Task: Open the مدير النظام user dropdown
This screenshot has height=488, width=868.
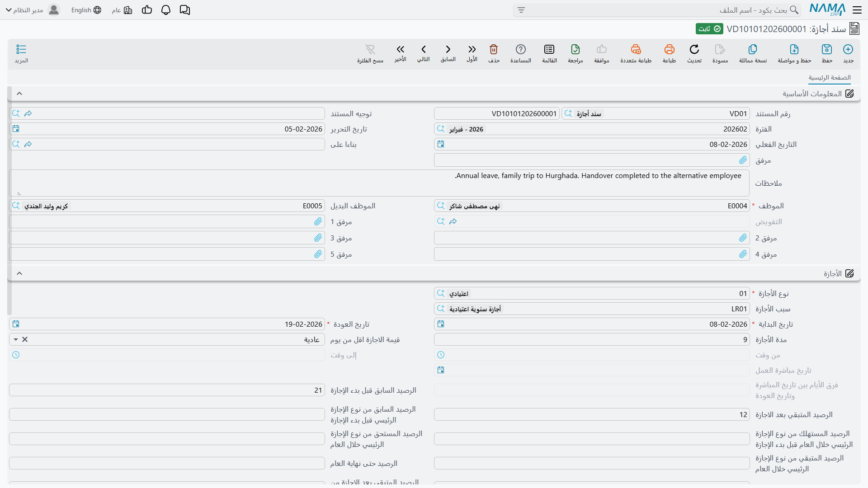Action: (x=33, y=10)
